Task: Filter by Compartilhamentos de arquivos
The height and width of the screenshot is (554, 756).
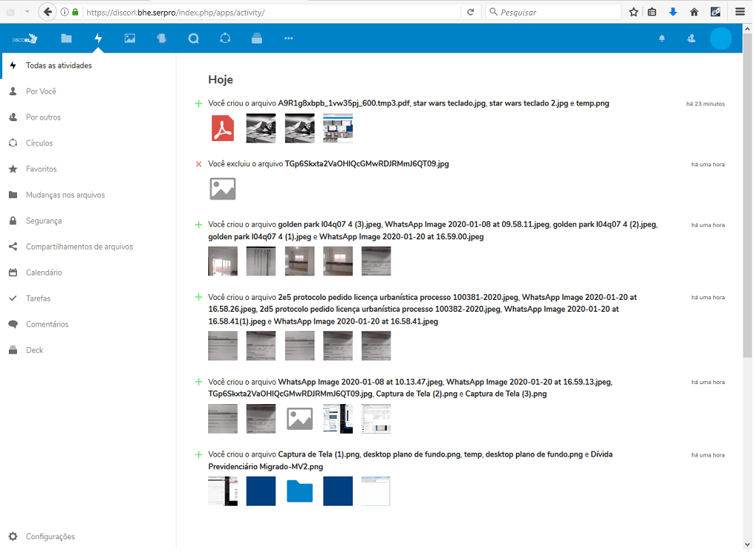Action: 79,247
